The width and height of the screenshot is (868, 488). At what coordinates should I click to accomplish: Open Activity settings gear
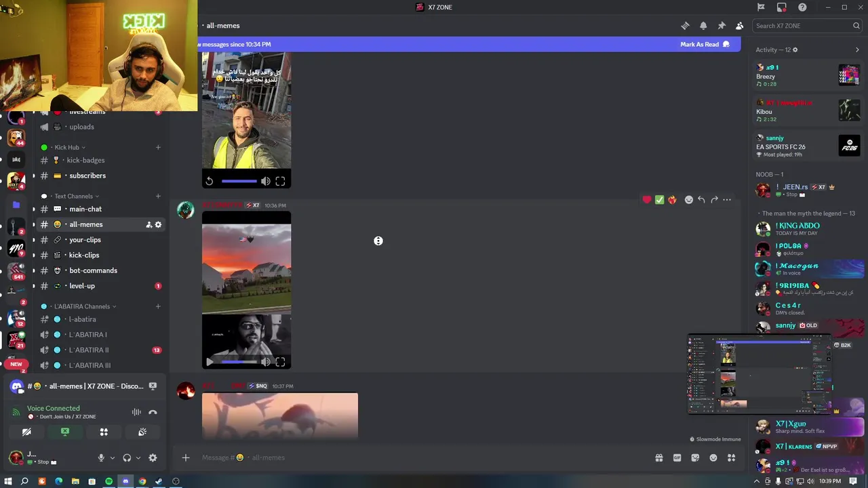[x=795, y=50]
